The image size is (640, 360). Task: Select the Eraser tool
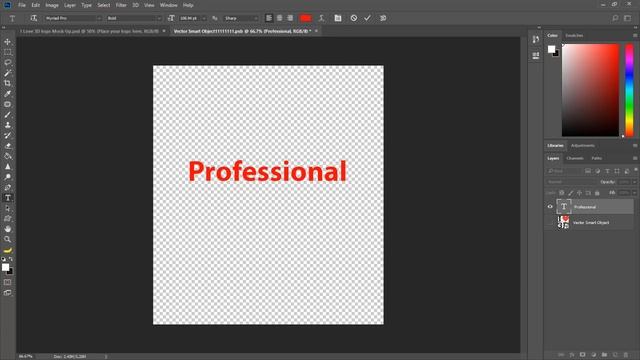coord(7,146)
